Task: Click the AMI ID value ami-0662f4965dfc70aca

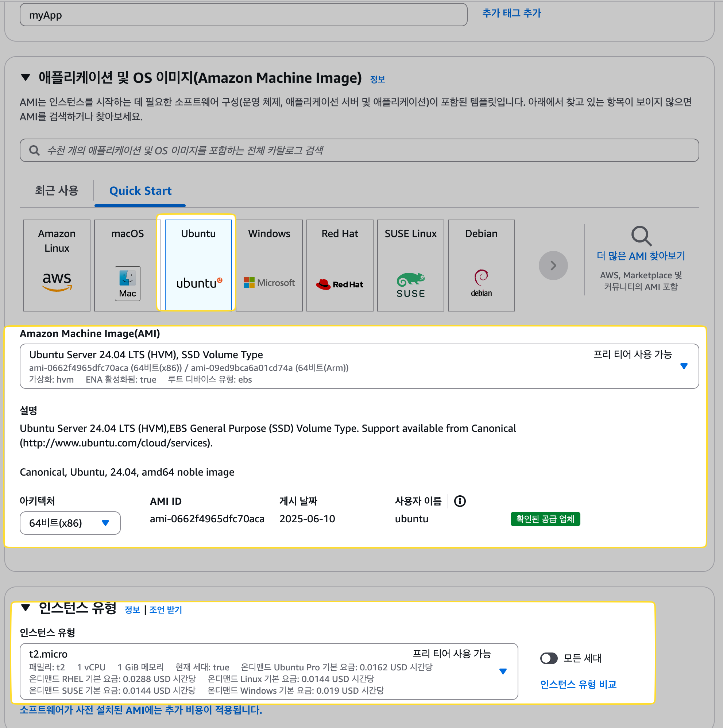Action: tap(207, 519)
